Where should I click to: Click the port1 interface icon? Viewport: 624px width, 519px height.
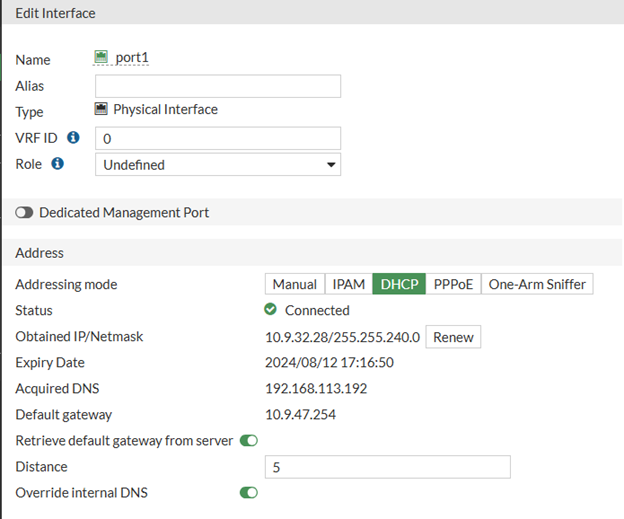pyautogui.click(x=101, y=58)
